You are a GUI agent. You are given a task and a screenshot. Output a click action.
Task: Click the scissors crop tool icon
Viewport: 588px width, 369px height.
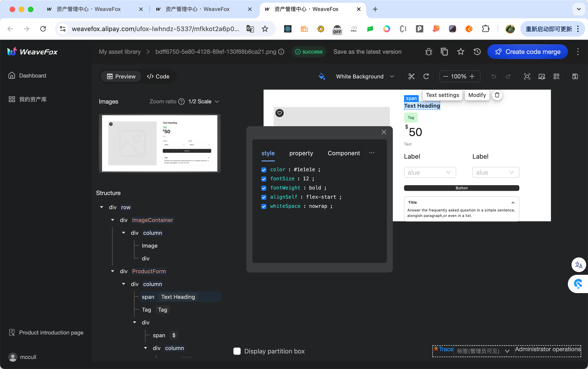pyautogui.click(x=411, y=76)
